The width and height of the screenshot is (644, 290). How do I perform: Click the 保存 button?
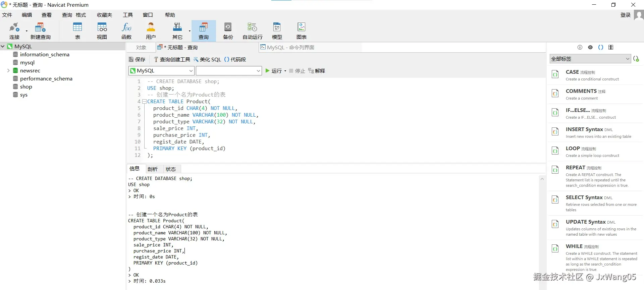[x=137, y=60]
